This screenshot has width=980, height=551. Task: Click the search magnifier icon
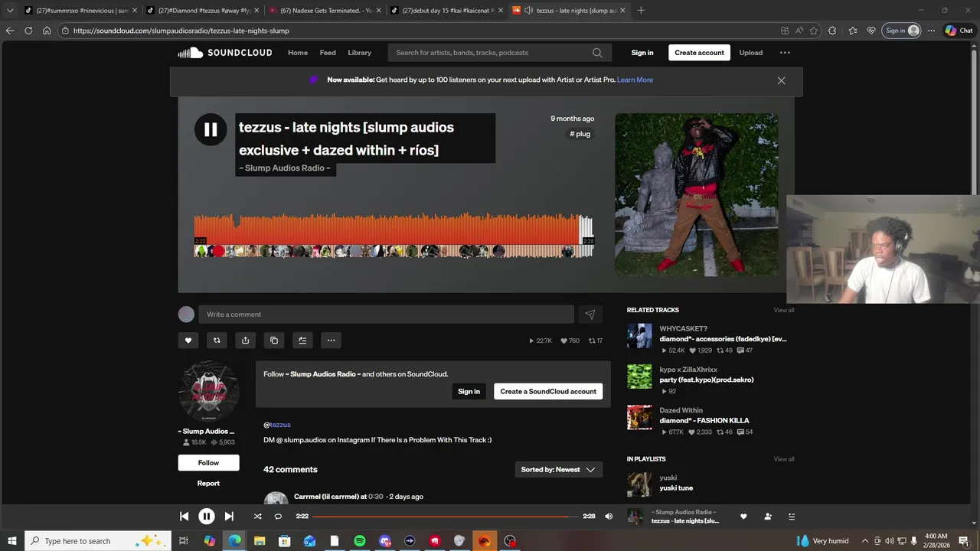597,53
